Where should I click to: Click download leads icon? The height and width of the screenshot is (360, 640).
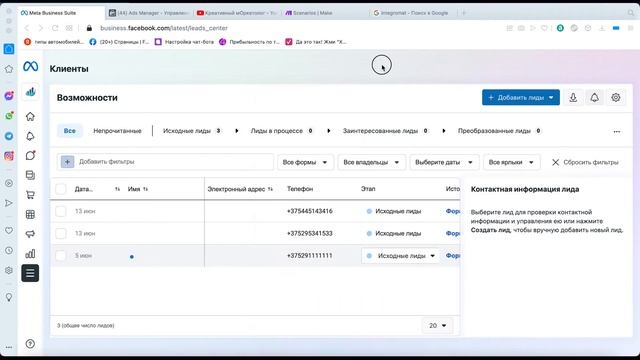point(573,98)
